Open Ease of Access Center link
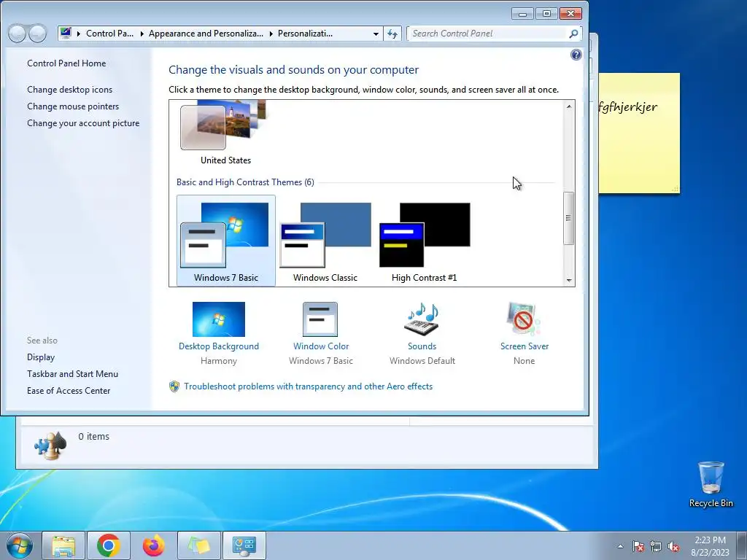Image resolution: width=747 pixels, height=560 pixels. click(x=69, y=391)
